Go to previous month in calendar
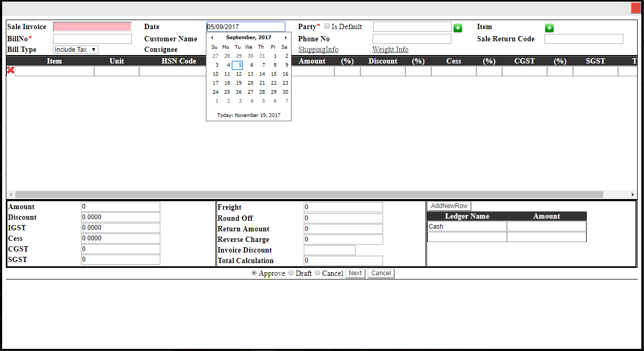Image resolution: width=644 pixels, height=351 pixels. tap(212, 38)
